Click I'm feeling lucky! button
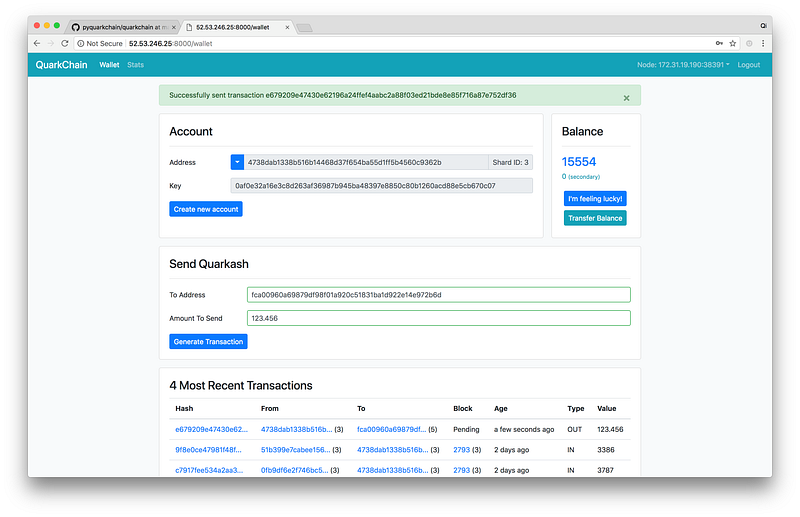 coord(595,199)
